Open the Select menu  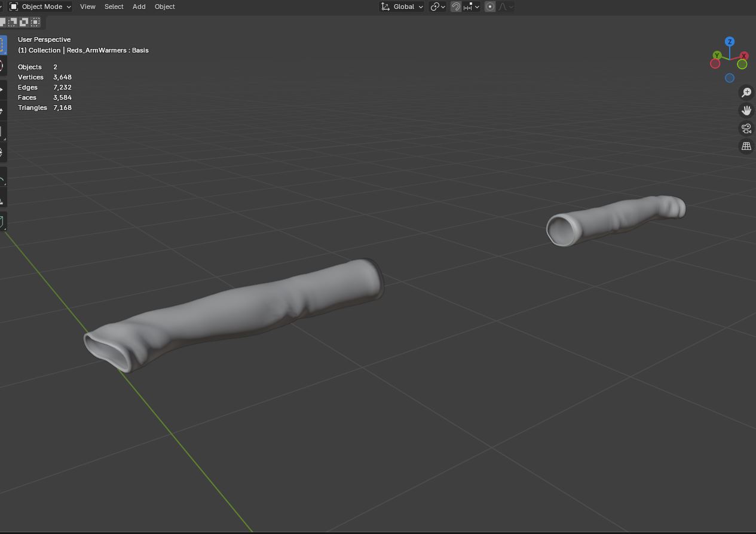point(114,7)
